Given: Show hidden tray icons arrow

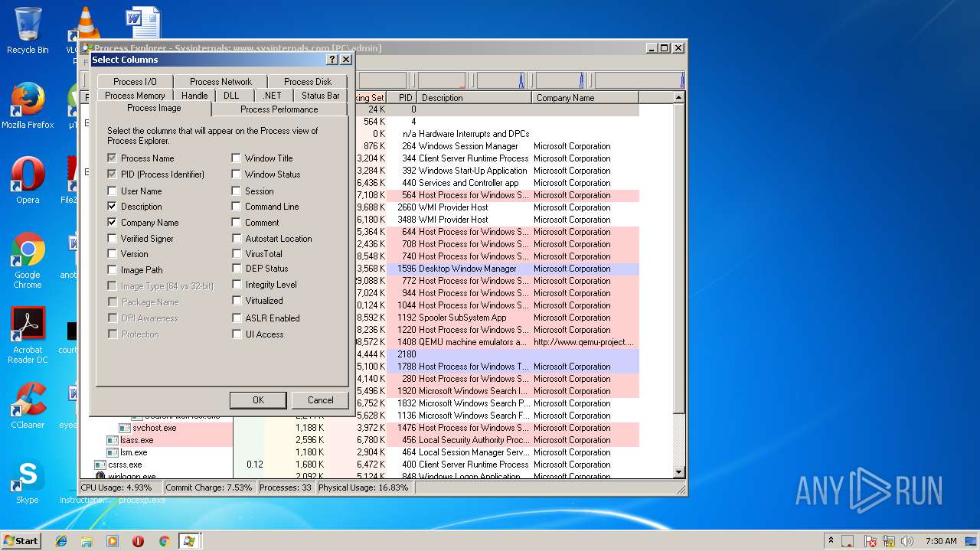Looking at the screenshot, I should pos(831,541).
